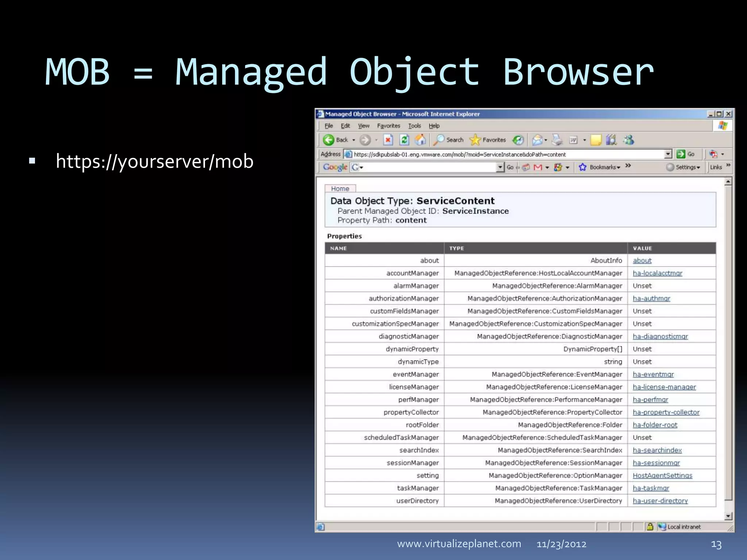747x560 pixels.
Task: Open the Edit button dropdown arrow
Action: pos(584,140)
